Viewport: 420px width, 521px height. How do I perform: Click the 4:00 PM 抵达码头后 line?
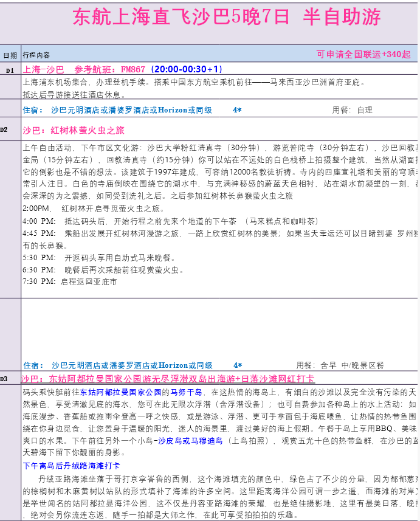[x=170, y=221]
